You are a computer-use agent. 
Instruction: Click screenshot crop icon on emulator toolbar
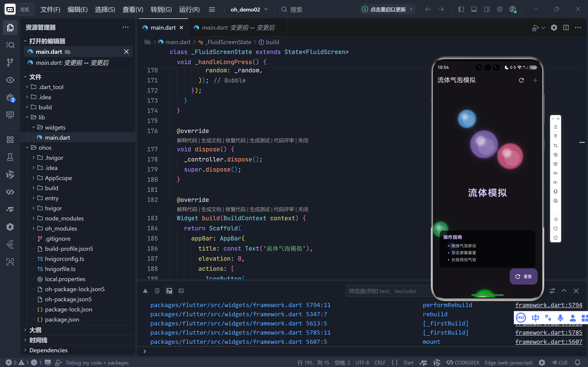[555, 146]
